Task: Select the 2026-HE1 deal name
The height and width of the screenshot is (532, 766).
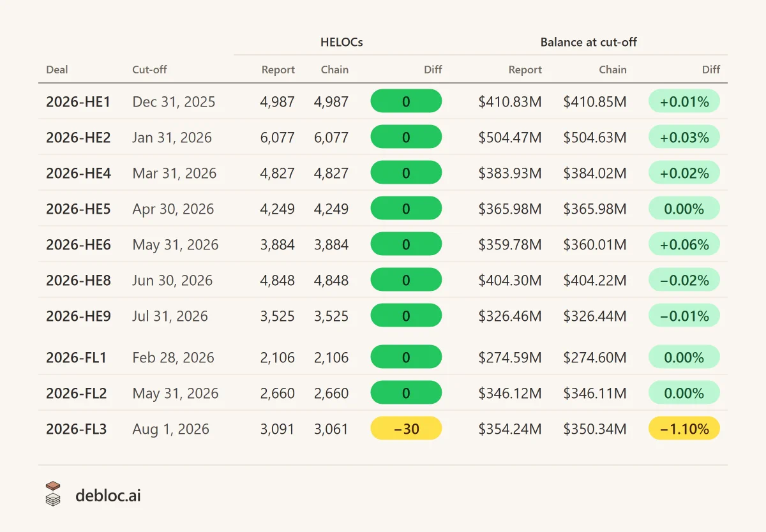Action: point(78,101)
